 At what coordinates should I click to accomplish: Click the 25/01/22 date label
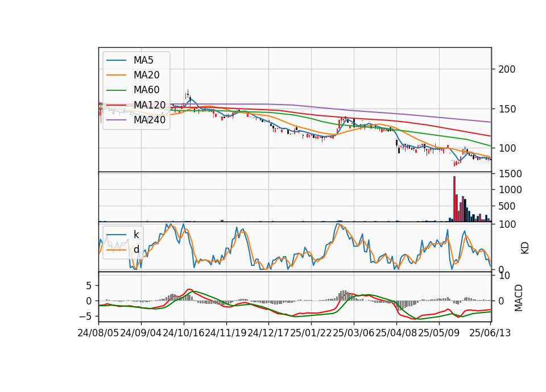click(x=311, y=333)
